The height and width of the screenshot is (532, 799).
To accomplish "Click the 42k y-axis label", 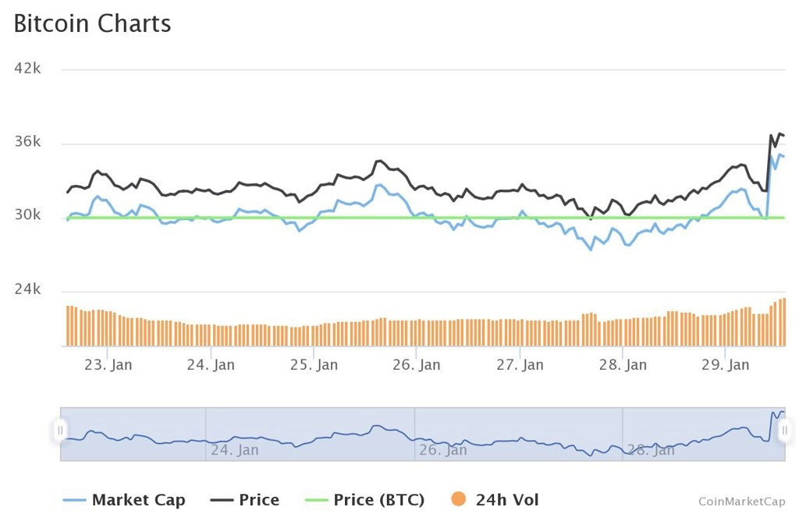I will (27, 69).
